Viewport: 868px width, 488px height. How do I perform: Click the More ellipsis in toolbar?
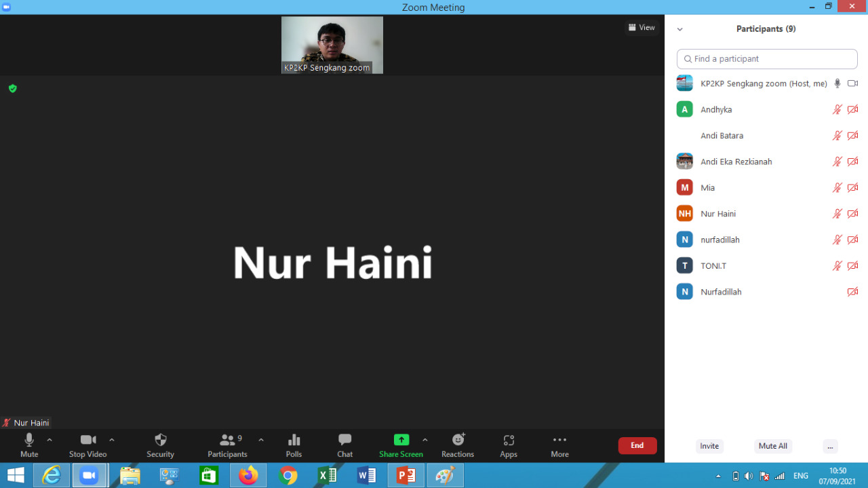pyautogui.click(x=559, y=440)
